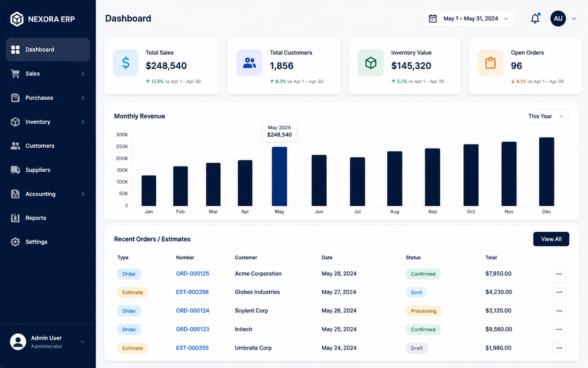Click the Suppliers truck icon in sidebar

15,170
